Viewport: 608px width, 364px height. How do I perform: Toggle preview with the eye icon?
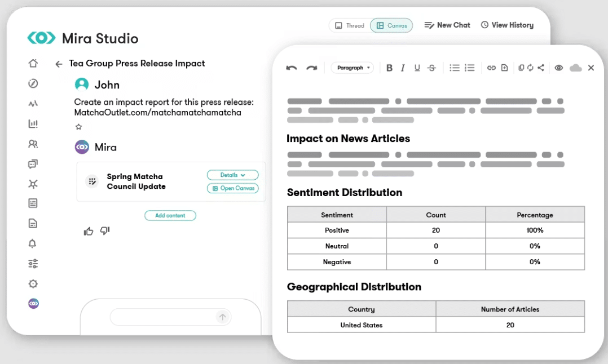pos(559,68)
